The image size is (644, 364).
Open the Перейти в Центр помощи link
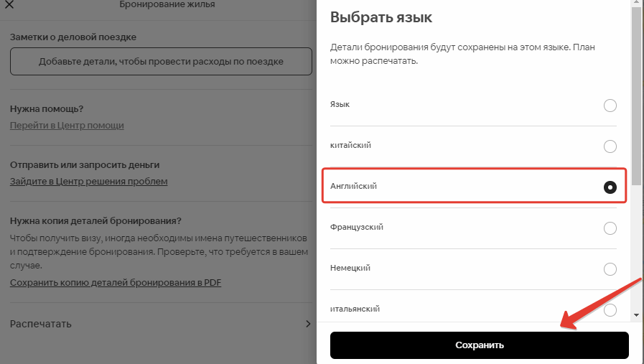(x=67, y=126)
